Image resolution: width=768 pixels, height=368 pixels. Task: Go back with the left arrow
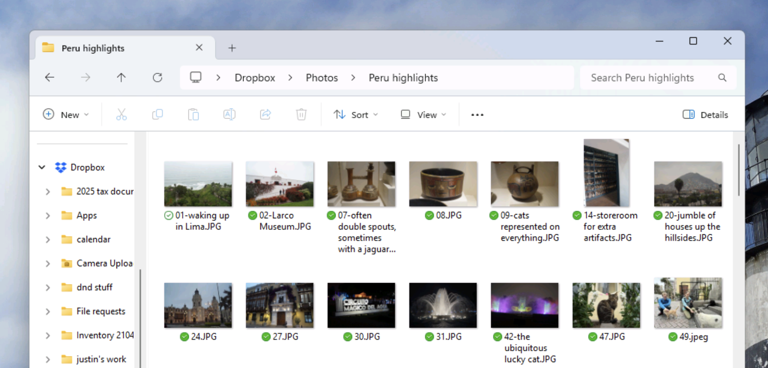click(49, 77)
